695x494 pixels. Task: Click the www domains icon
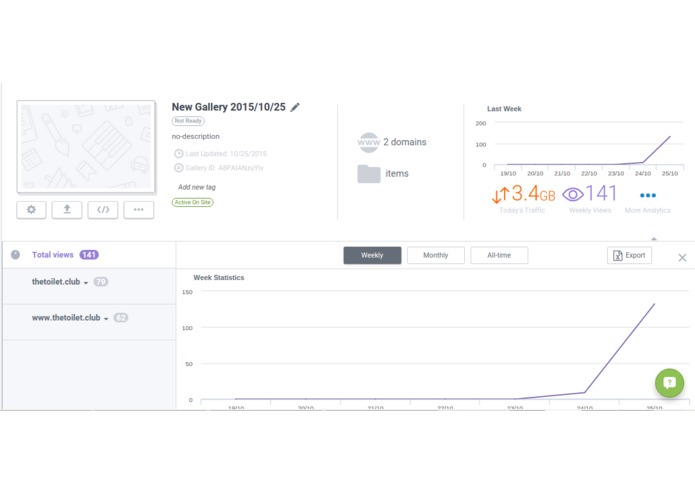pyautogui.click(x=369, y=142)
